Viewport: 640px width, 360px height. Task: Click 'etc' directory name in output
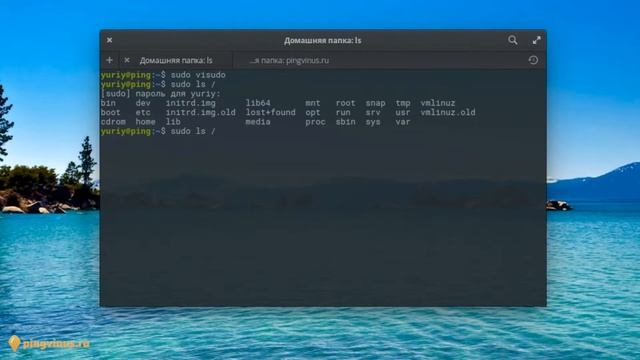143,112
